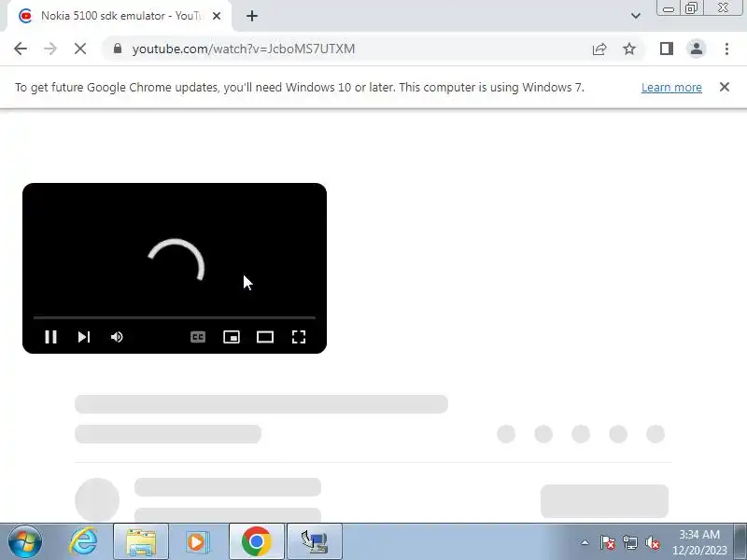This screenshot has width=747, height=560.
Task: Open network computers taskbar icon
Action: 315,541
